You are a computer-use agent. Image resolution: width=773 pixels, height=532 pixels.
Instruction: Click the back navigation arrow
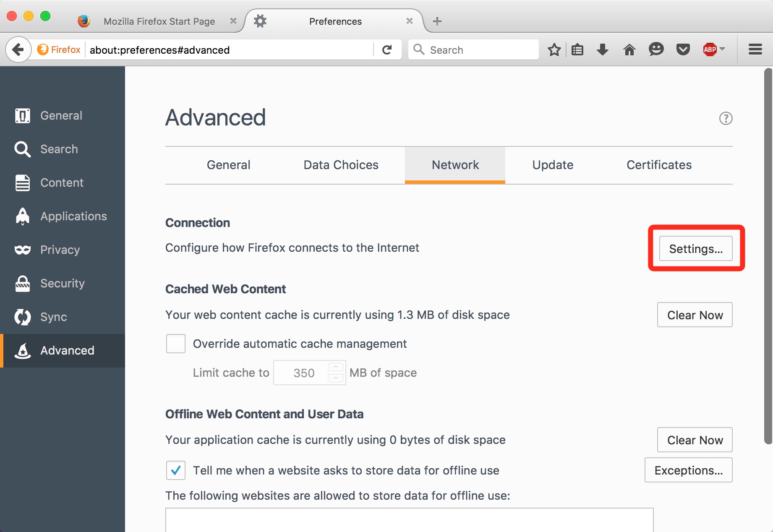[18, 50]
